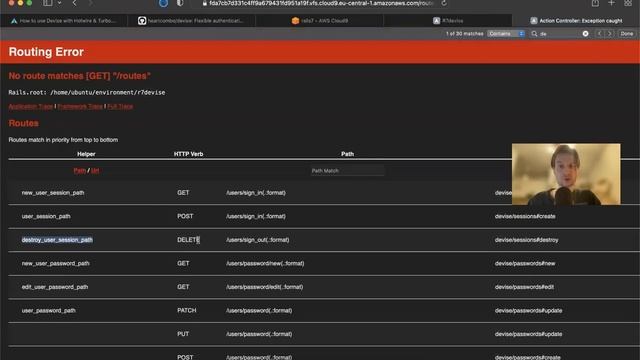The height and width of the screenshot is (360, 640).
Task: Click the user_session_path helper
Action: coord(46,216)
